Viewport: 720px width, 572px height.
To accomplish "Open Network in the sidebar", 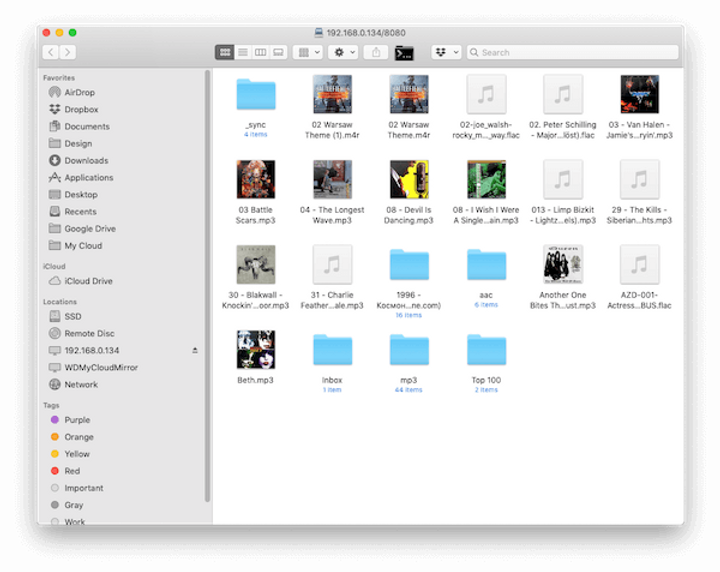I will pos(73,384).
